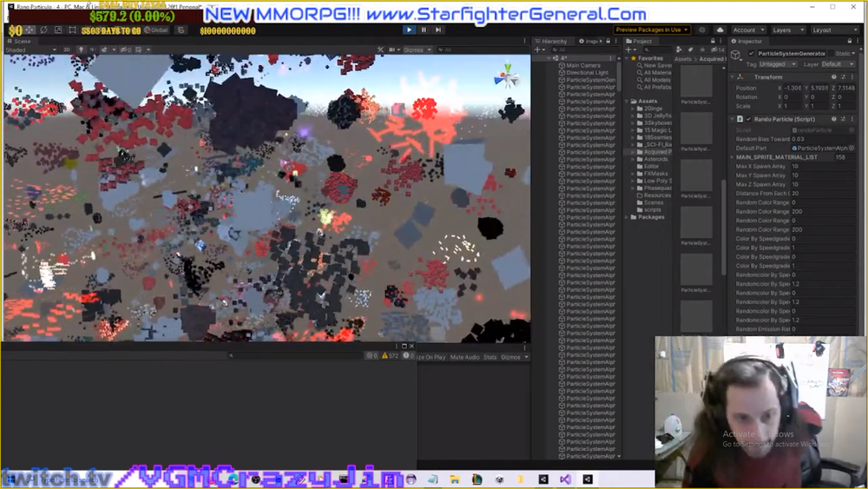Start Play mode with the Play button
This screenshot has height=489, width=868.
[x=409, y=30]
